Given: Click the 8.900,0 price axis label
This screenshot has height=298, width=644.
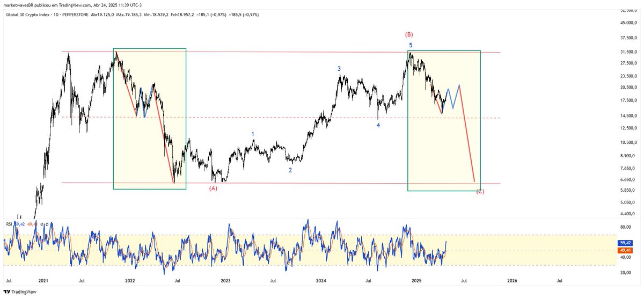Looking at the screenshot, I should 627,156.
